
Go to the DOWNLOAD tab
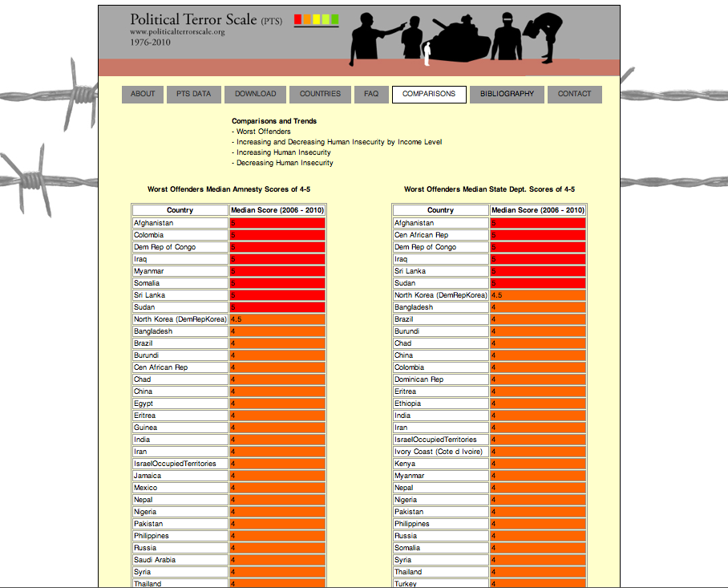tap(255, 95)
